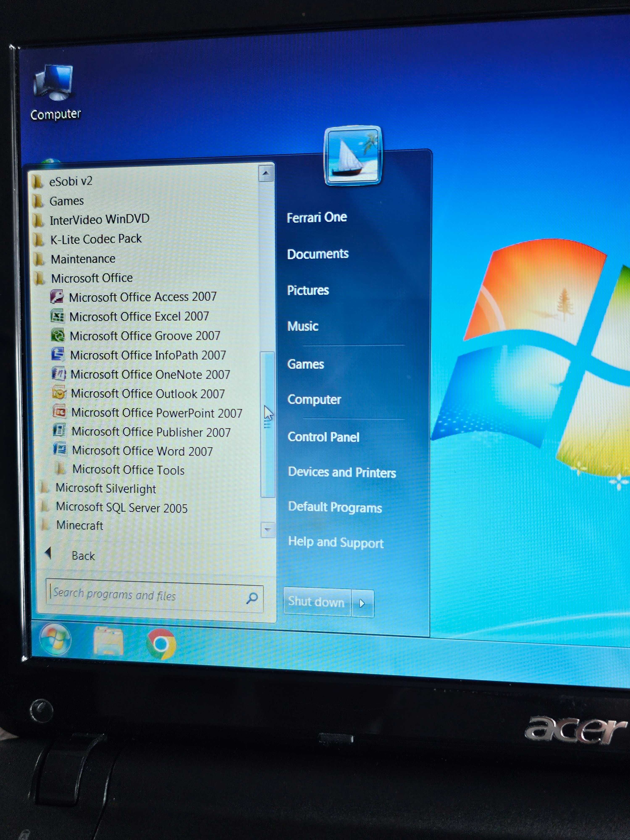Open Pictures from the Start menu
The image size is (630, 840).
[308, 290]
